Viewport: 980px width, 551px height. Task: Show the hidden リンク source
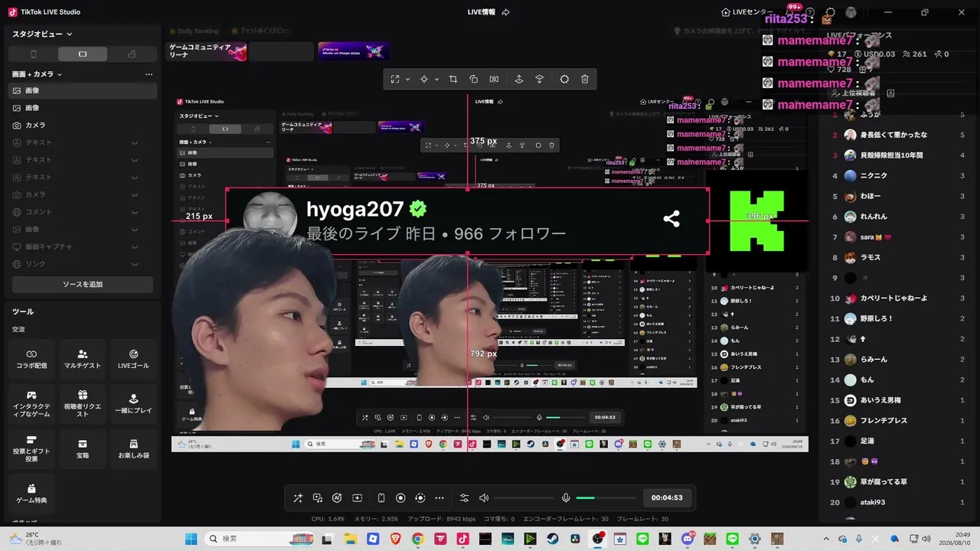tap(135, 264)
